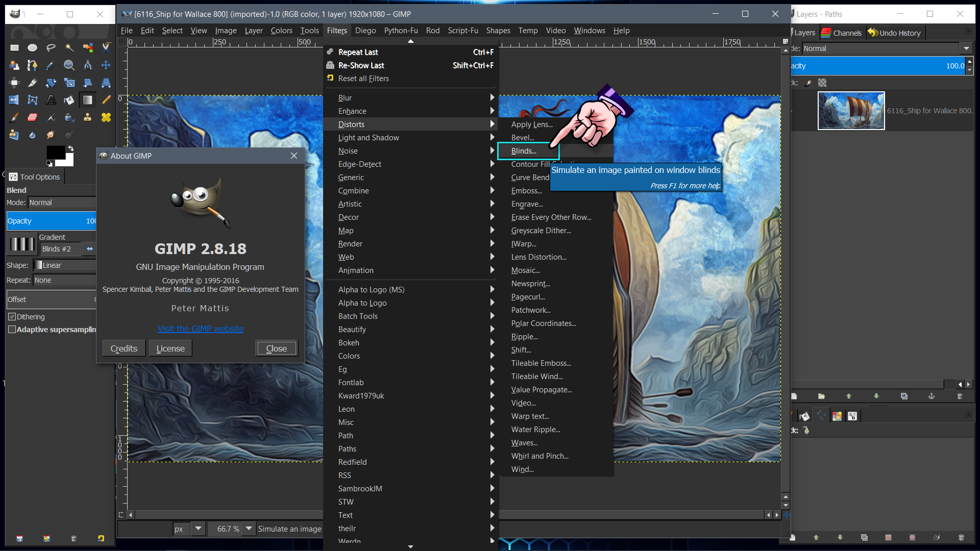Image resolution: width=980 pixels, height=551 pixels.
Task: Select the Paintbrush tool
Action: click(14, 117)
